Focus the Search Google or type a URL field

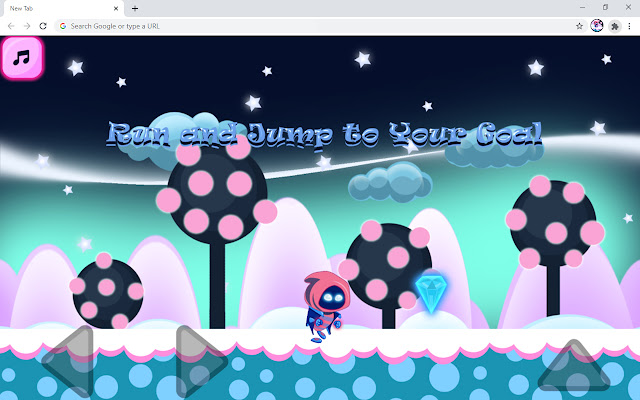tap(320, 26)
